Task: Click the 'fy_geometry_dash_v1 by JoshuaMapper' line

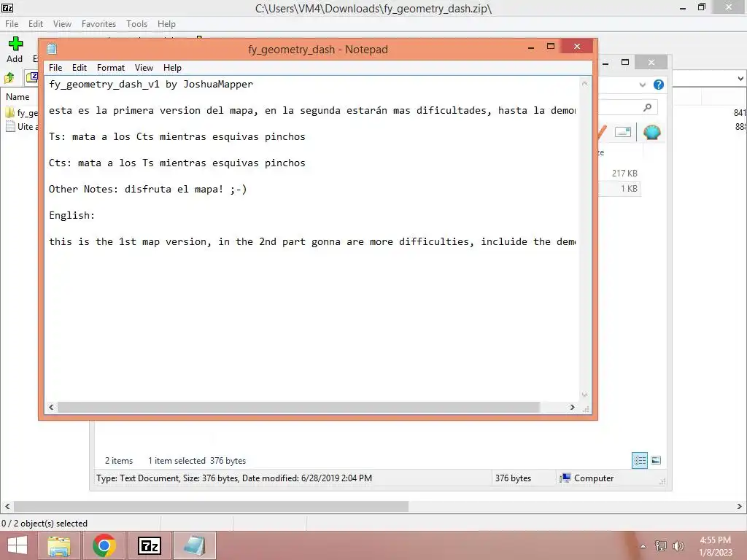Action: coord(150,85)
